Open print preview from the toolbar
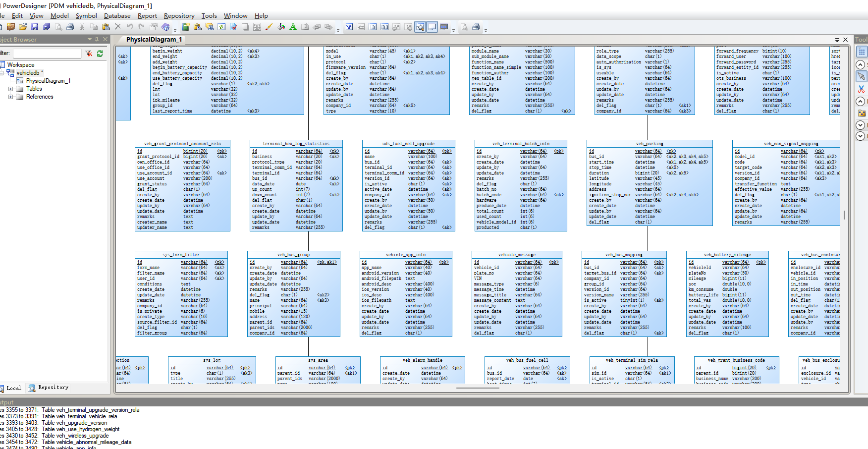The width and height of the screenshot is (868, 449). (58, 27)
